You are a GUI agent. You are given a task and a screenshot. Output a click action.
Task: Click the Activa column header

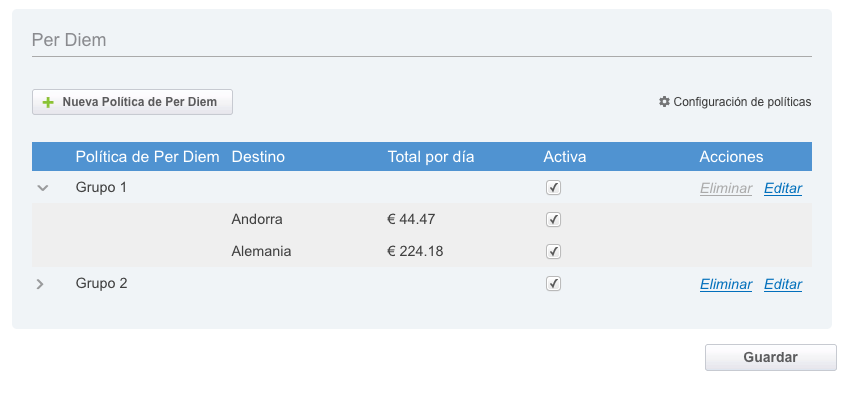coord(564,157)
